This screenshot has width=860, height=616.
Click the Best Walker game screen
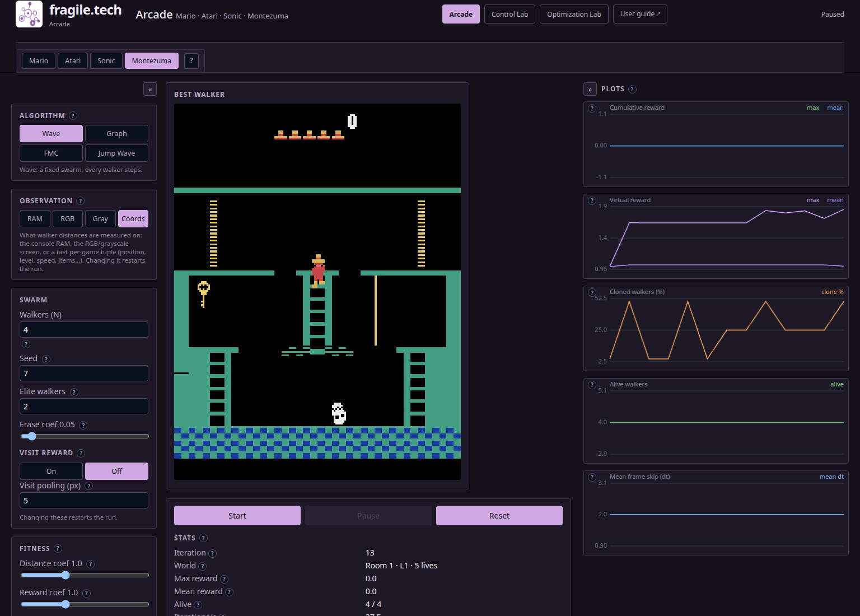317,292
